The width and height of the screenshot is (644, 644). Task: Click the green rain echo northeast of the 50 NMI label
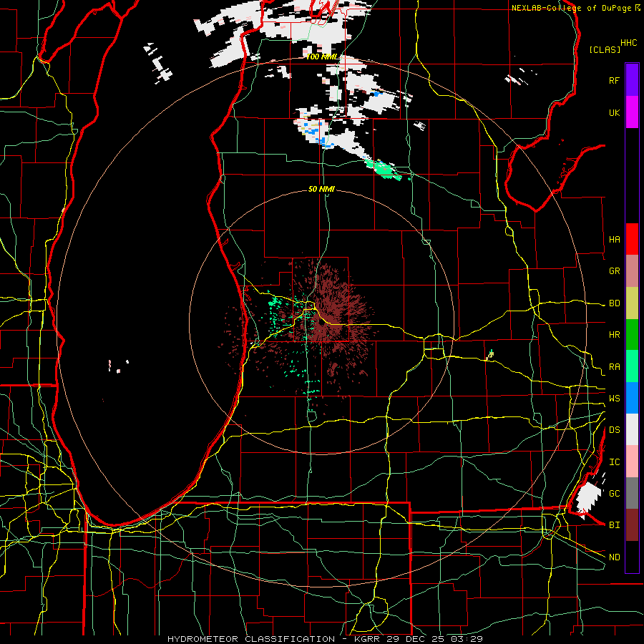click(x=384, y=169)
